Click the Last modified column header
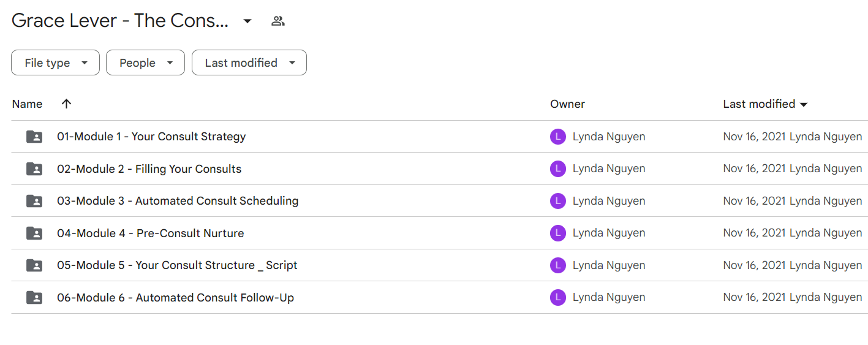This screenshot has height=345, width=868. (765, 104)
